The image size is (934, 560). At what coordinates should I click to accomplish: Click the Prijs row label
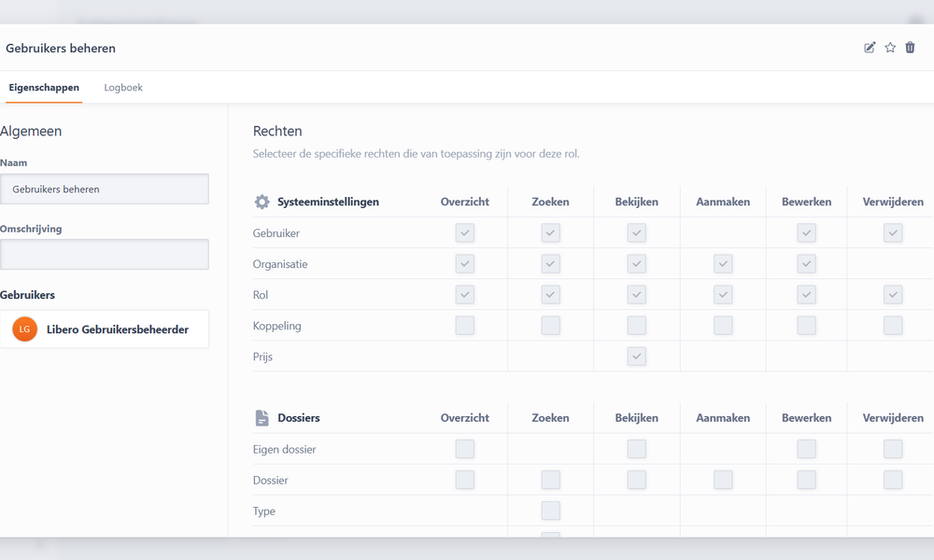point(262,357)
